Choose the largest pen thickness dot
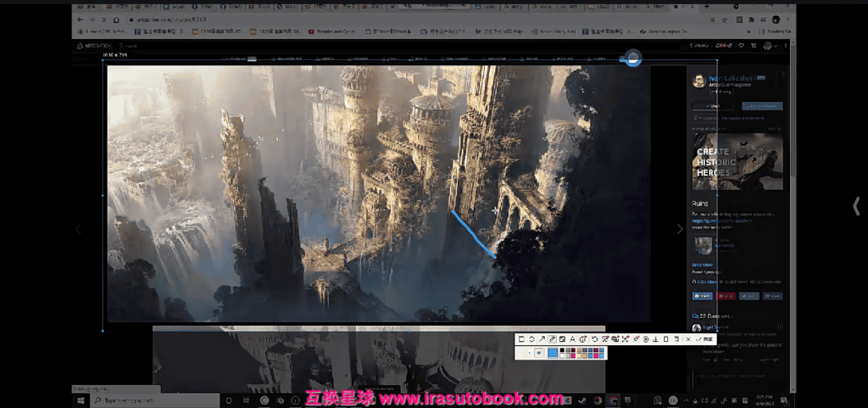Image resolution: width=868 pixels, height=408 pixels. click(538, 353)
